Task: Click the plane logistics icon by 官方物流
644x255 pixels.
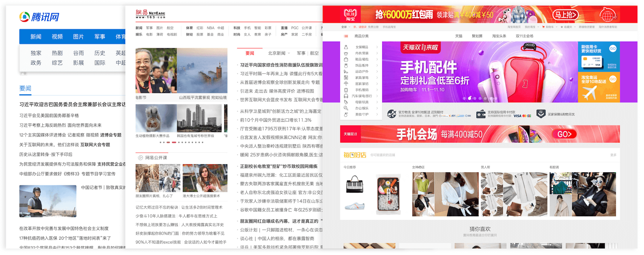Action: point(391,114)
